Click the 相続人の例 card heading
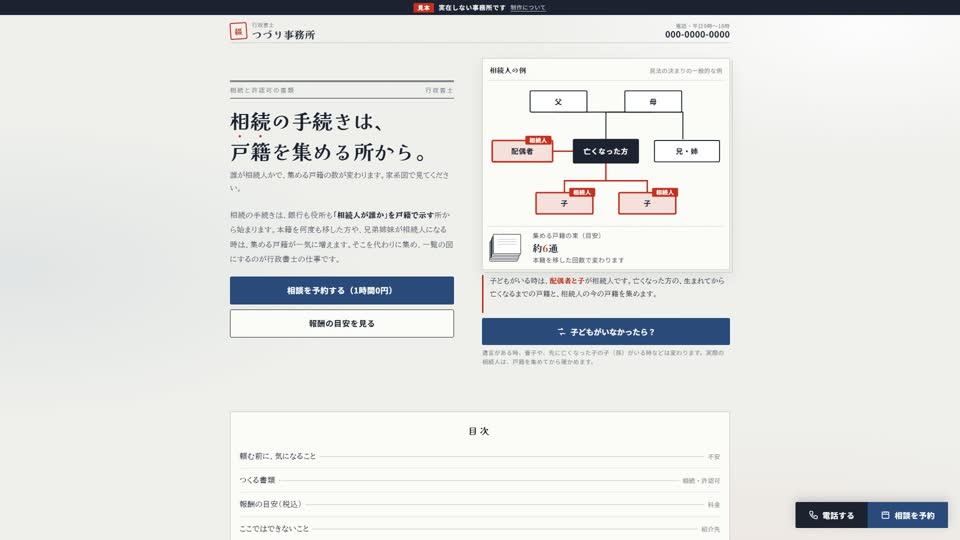This screenshot has height=540, width=960. [x=508, y=70]
